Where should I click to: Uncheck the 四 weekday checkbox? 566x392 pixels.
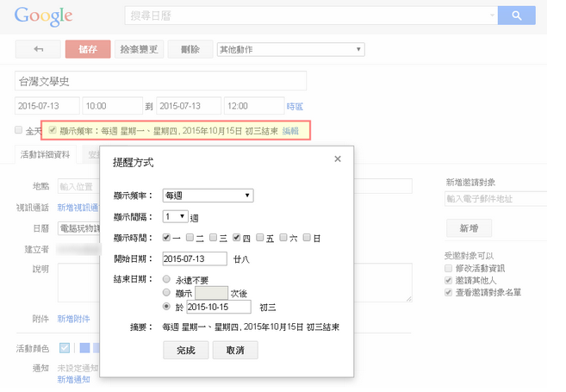(236, 237)
